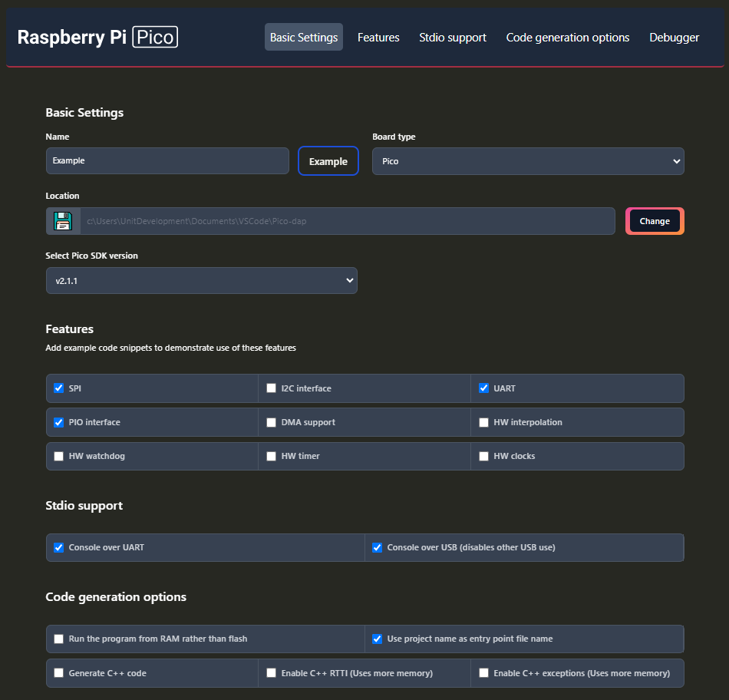Image resolution: width=729 pixels, height=700 pixels.
Task: Enable DMA support option
Action: 271,422
